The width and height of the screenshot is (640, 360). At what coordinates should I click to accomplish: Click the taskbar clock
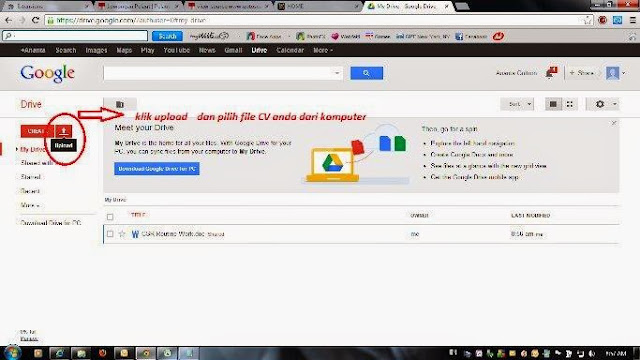coord(616,353)
